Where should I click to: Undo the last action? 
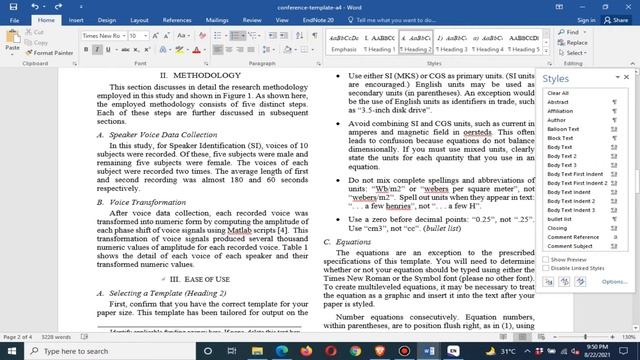(x=35, y=7)
